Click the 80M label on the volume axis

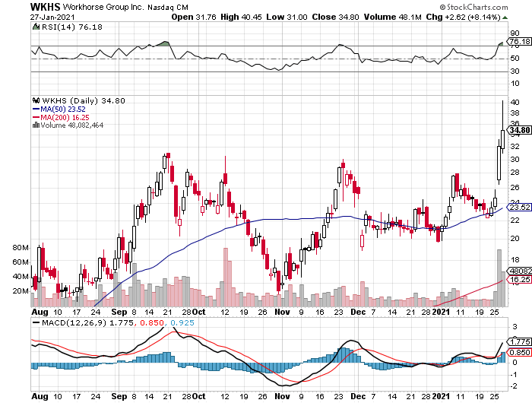pos(21,248)
